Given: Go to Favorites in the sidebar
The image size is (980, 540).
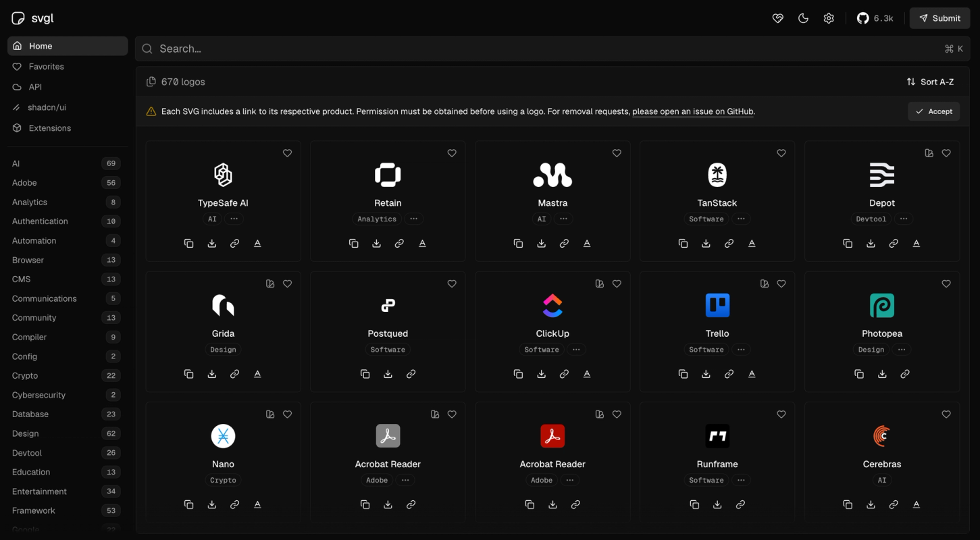Looking at the screenshot, I should point(68,67).
